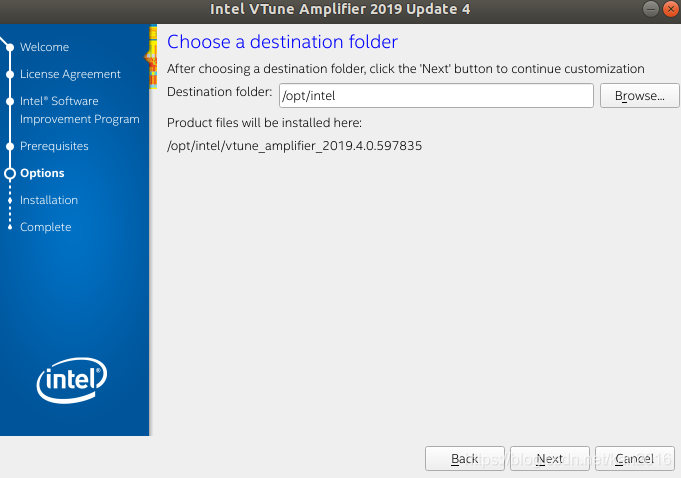This screenshot has width=681, height=478.
Task: Minimize the installer window
Action: pyautogui.click(x=651, y=9)
